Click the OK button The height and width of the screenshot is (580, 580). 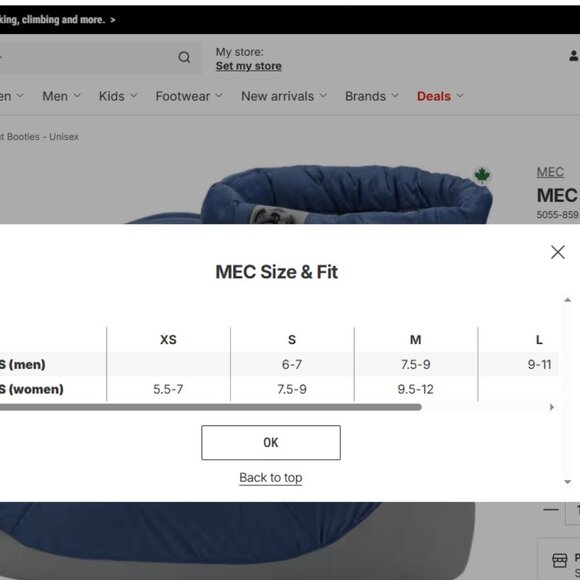click(271, 442)
